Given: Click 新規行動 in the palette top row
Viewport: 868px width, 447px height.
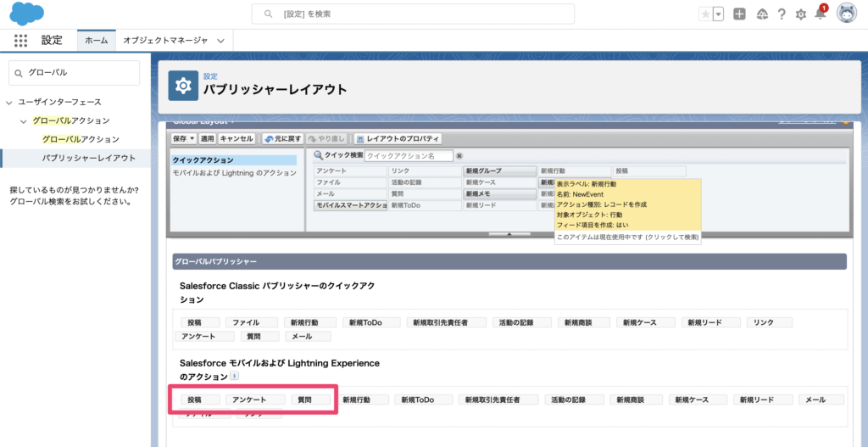Looking at the screenshot, I should [574, 170].
